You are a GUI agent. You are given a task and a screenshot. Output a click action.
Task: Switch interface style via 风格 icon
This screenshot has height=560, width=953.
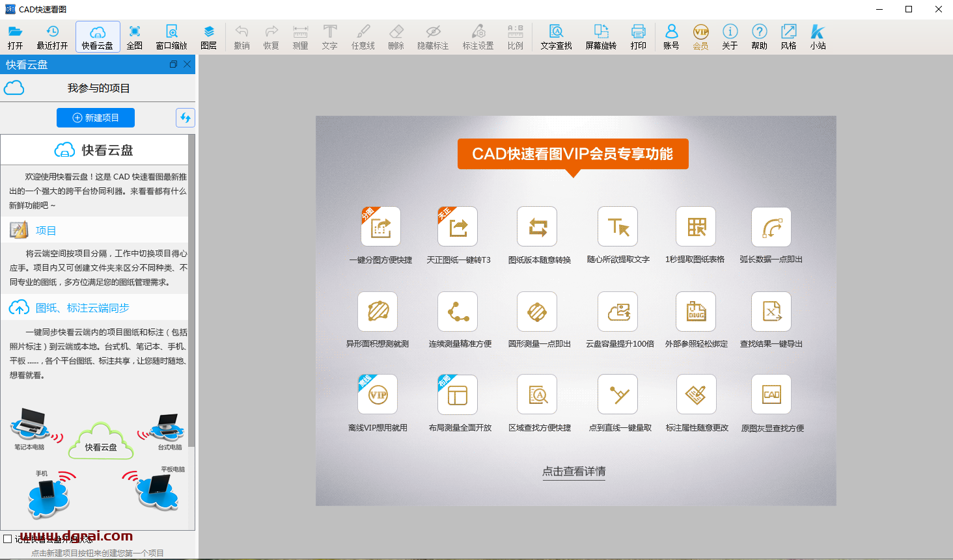[788, 36]
